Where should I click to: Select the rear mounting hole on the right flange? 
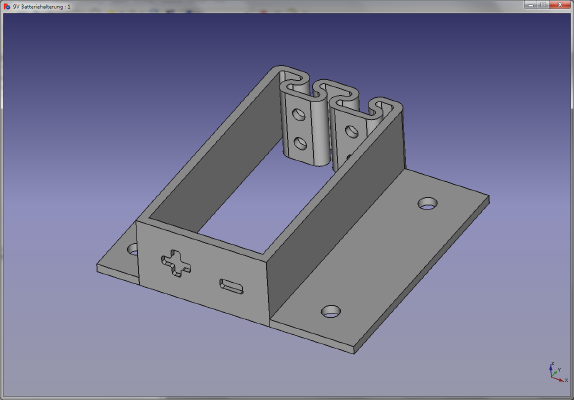[x=428, y=203]
